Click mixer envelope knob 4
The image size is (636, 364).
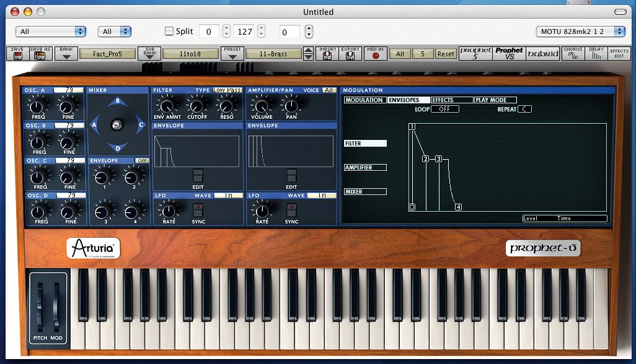[131, 212]
